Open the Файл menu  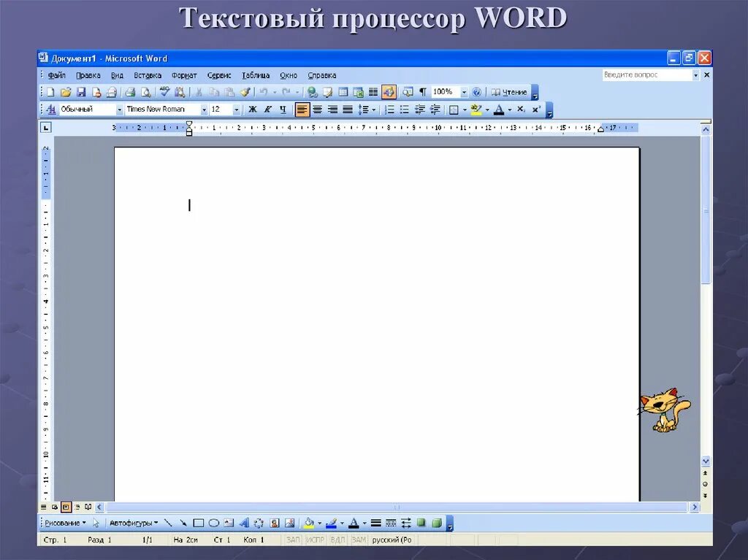point(57,75)
